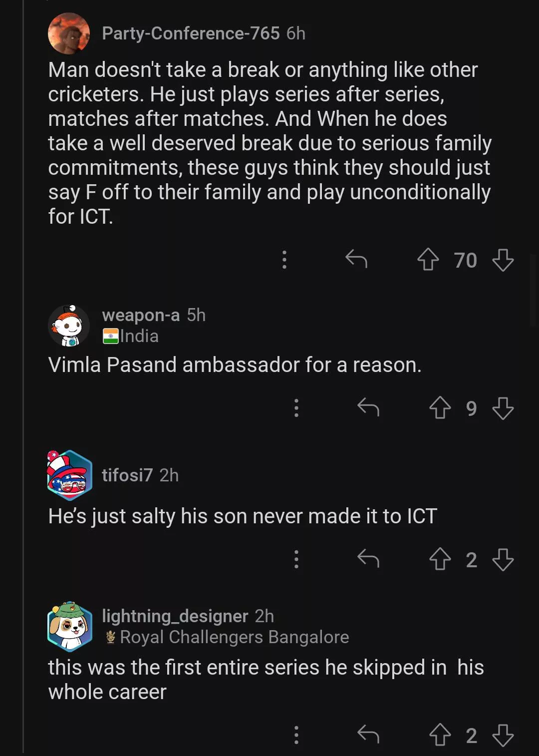Downvote lightning_designer's comment

[503, 735]
